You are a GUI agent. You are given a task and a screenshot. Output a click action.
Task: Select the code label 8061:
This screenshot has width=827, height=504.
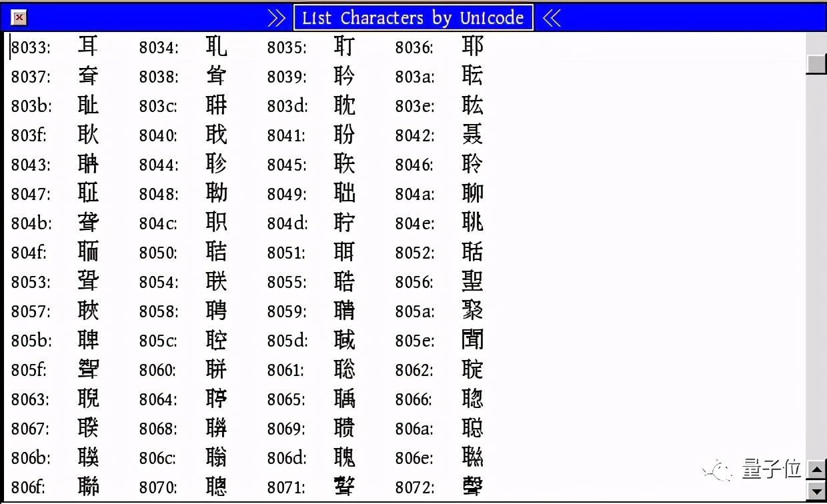pyautogui.click(x=286, y=370)
